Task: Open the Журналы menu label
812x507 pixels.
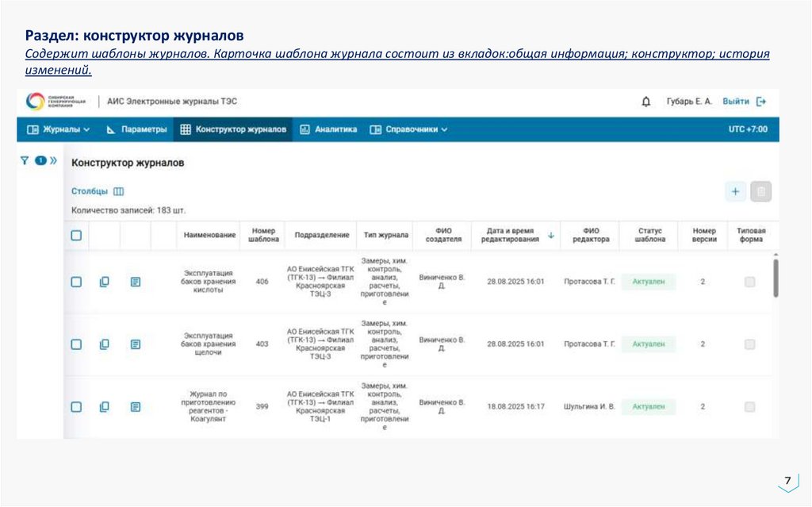Action: tap(62, 129)
